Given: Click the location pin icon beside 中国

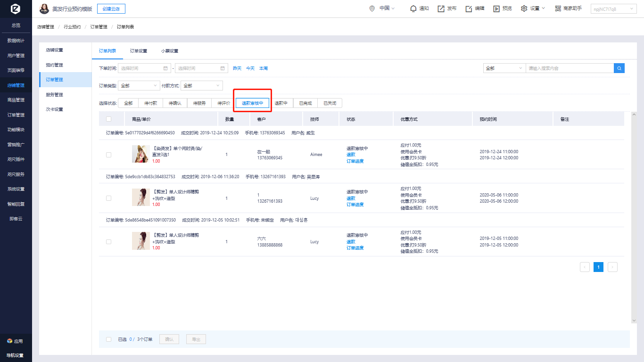Looking at the screenshot, I should click(x=372, y=8).
